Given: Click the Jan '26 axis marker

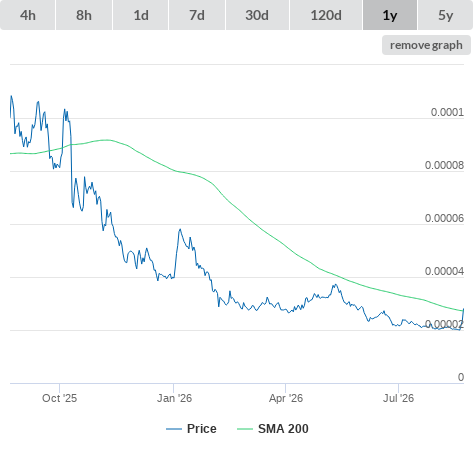Looking at the screenshot, I should tap(174, 398).
